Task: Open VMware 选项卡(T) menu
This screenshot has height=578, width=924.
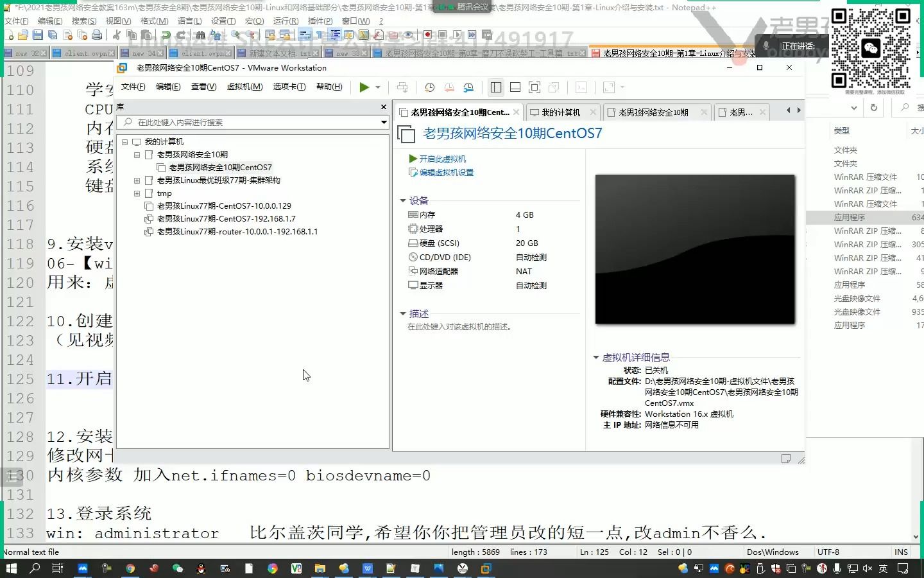Action: point(289,87)
